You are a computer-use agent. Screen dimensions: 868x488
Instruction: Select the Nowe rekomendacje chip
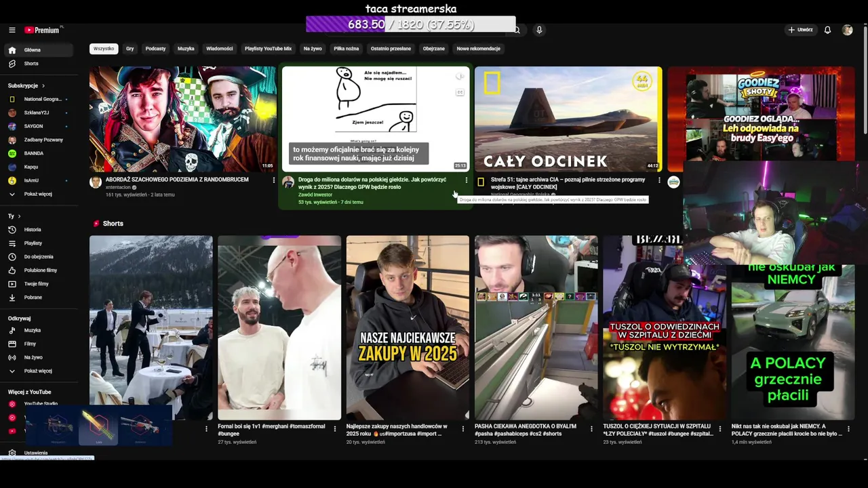[x=478, y=49]
